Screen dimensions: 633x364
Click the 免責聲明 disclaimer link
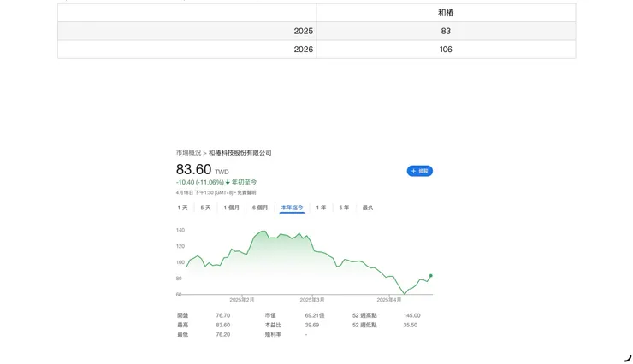[246, 193]
